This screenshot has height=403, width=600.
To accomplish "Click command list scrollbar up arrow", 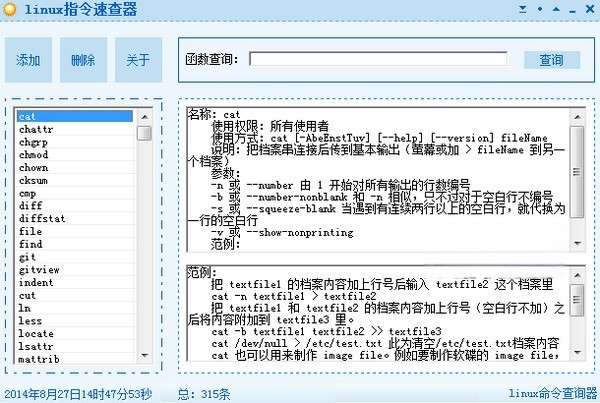I will tap(145, 116).
